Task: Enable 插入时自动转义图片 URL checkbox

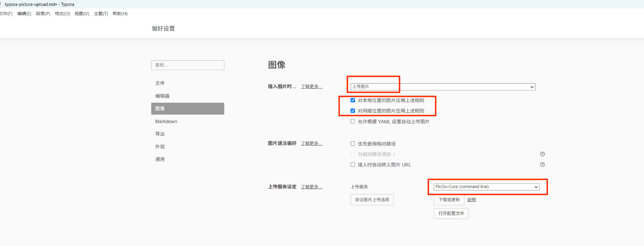Action: 353,165
